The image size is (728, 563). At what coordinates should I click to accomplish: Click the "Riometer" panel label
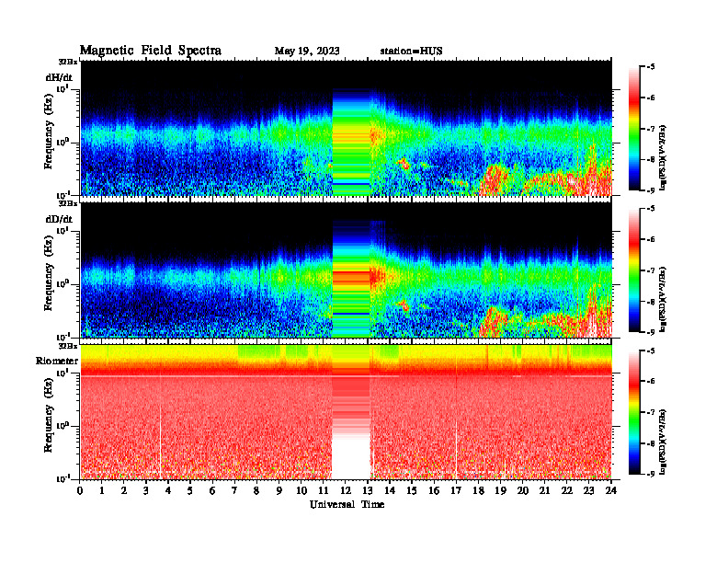tap(57, 361)
